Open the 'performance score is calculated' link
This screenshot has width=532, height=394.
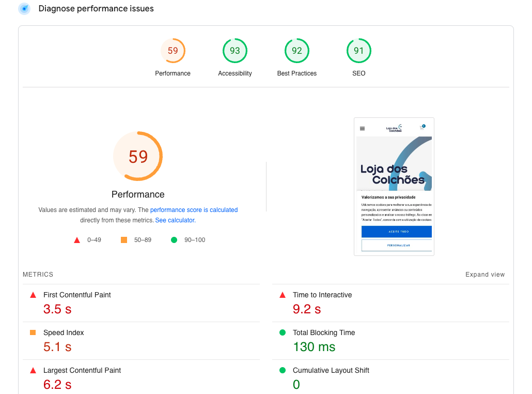194,210
